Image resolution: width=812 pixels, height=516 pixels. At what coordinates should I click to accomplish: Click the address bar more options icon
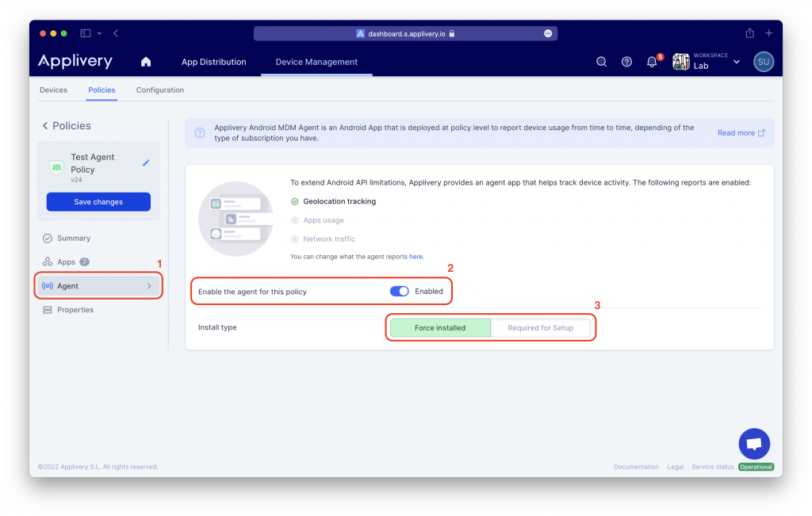point(548,33)
